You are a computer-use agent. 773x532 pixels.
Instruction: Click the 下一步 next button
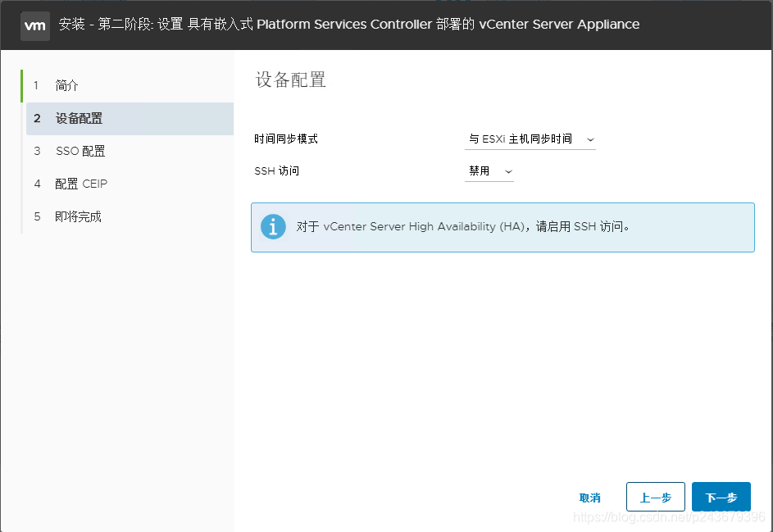[x=721, y=497]
